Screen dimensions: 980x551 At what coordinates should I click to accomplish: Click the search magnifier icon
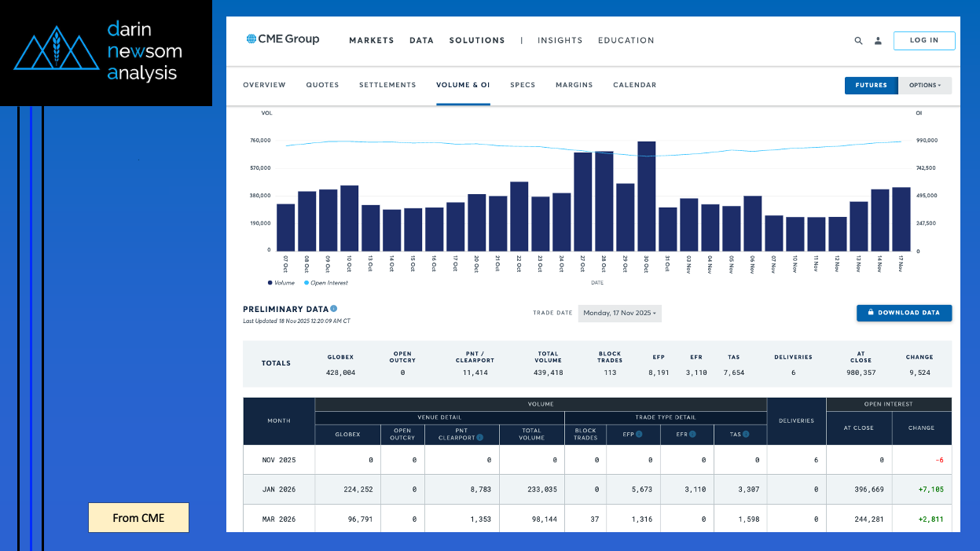pos(858,41)
